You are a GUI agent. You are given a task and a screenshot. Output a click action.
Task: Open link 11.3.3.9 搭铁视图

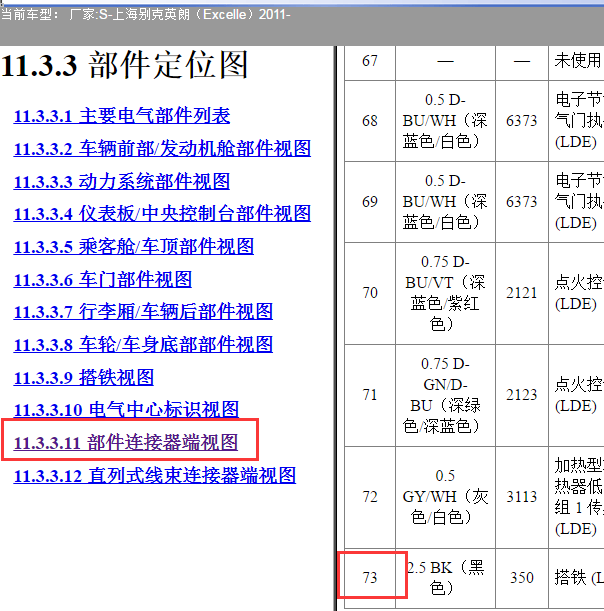pyautogui.click(x=83, y=377)
